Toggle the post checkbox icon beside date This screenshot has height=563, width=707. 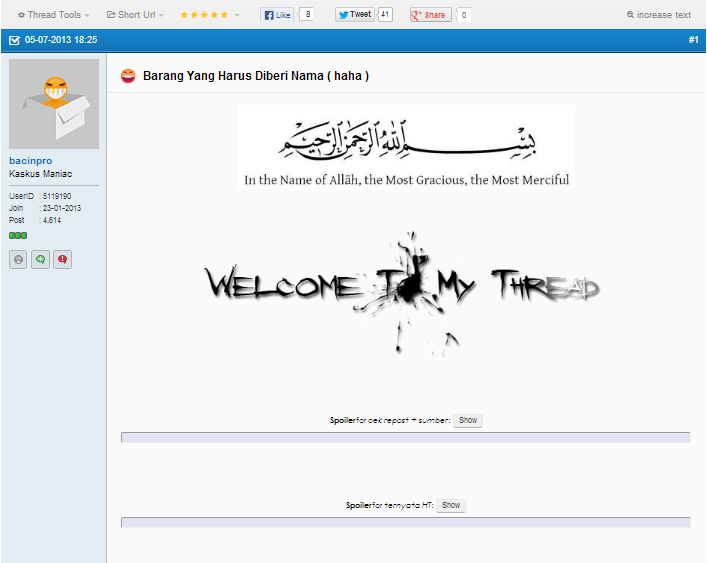click(14, 40)
